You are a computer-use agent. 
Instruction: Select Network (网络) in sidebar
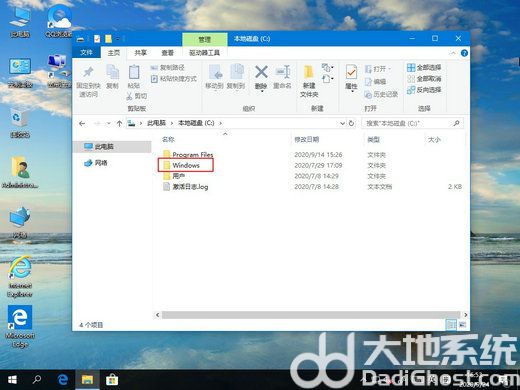pyautogui.click(x=96, y=163)
